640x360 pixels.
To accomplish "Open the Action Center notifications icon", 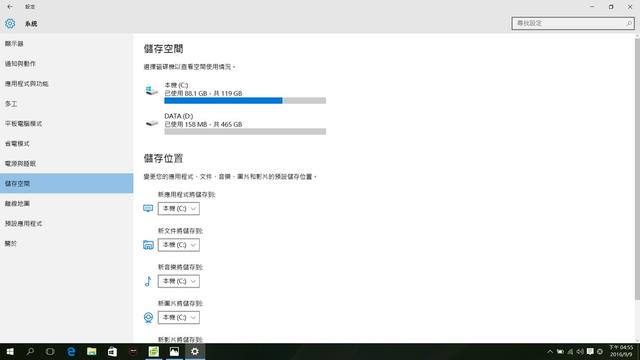I will pos(590,351).
